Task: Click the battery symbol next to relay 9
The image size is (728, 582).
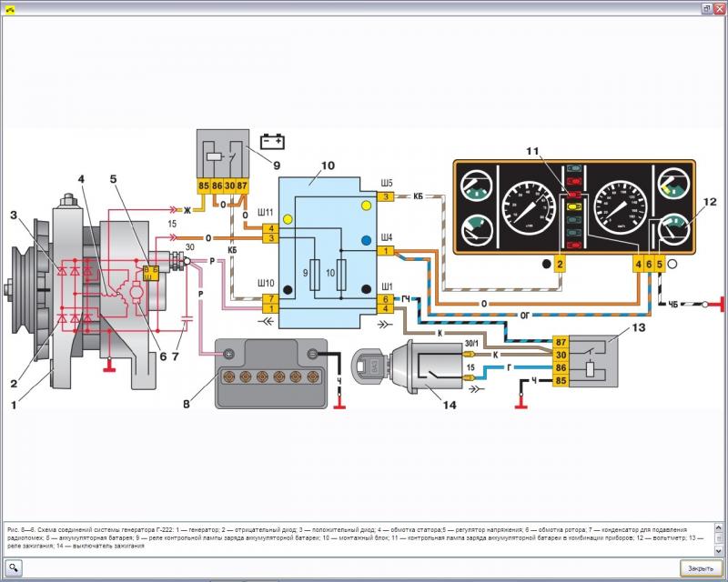Action: (272, 141)
